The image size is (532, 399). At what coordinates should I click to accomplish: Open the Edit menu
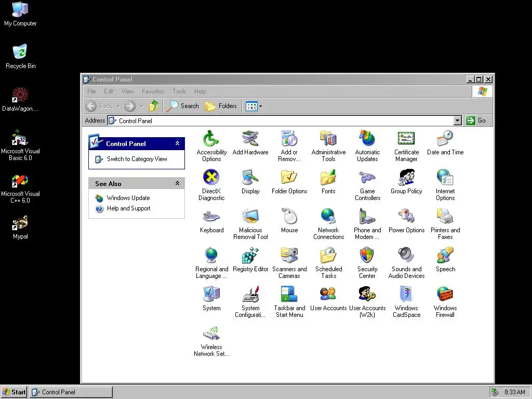(109, 91)
